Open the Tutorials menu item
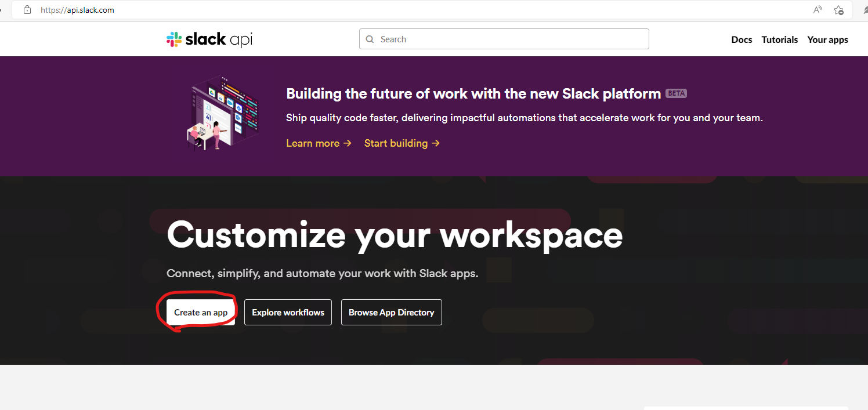Viewport: 868px width, 410px height. click(x=780, y=39)
